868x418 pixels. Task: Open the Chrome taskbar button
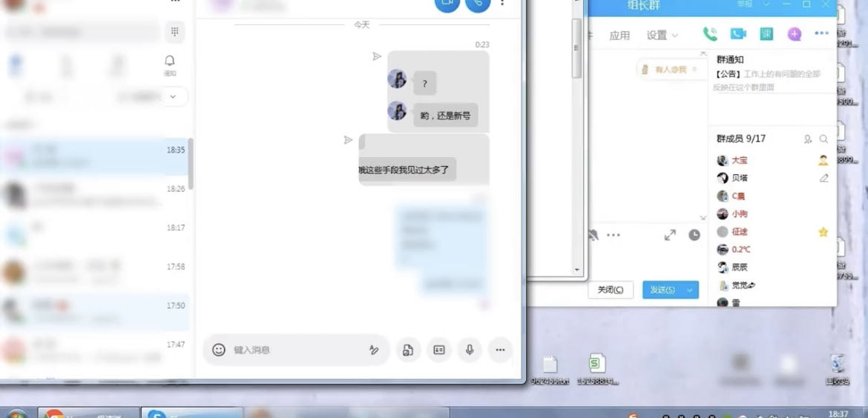tap(88, 413)
